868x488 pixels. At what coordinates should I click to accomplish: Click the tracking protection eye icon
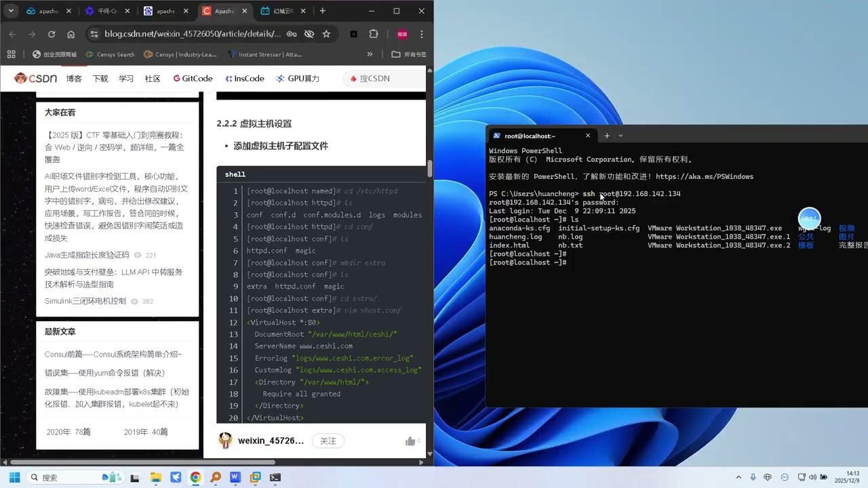click(309, 34)
